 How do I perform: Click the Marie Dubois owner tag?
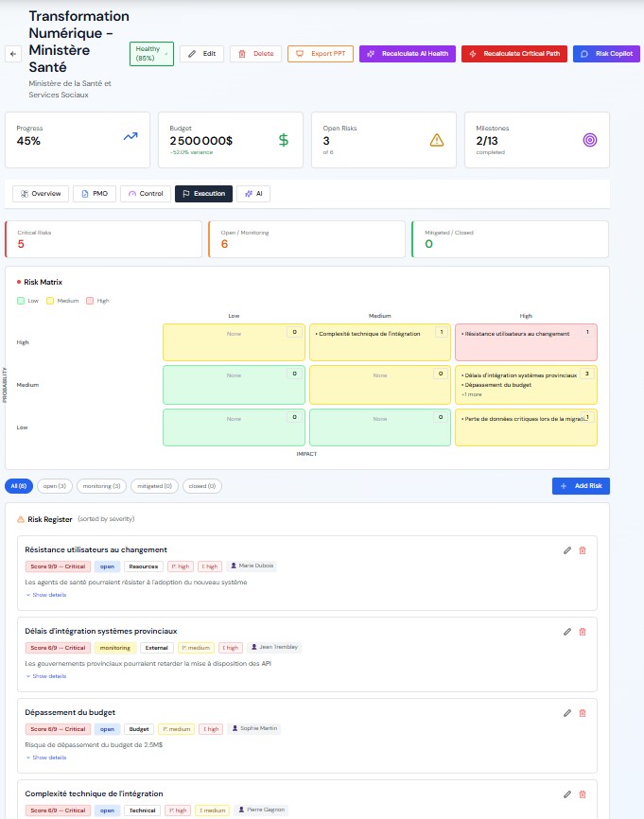pyautogui.click(x=252, y=566)
